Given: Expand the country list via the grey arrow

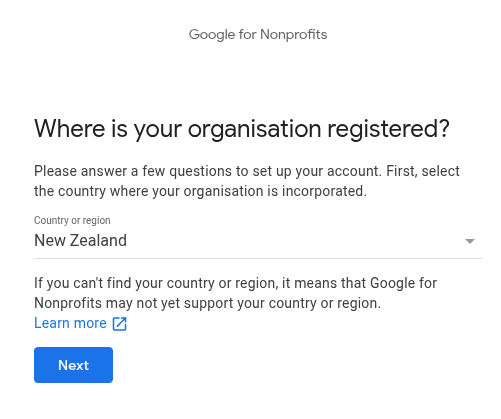Looking at the screenshot, I should click(x=470, y=241).
